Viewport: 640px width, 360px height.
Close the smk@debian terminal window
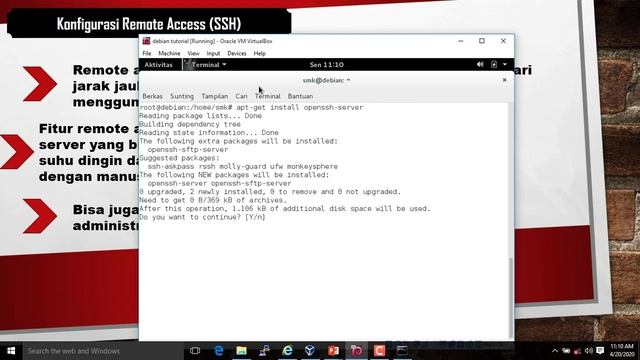[x=504, y=80]
